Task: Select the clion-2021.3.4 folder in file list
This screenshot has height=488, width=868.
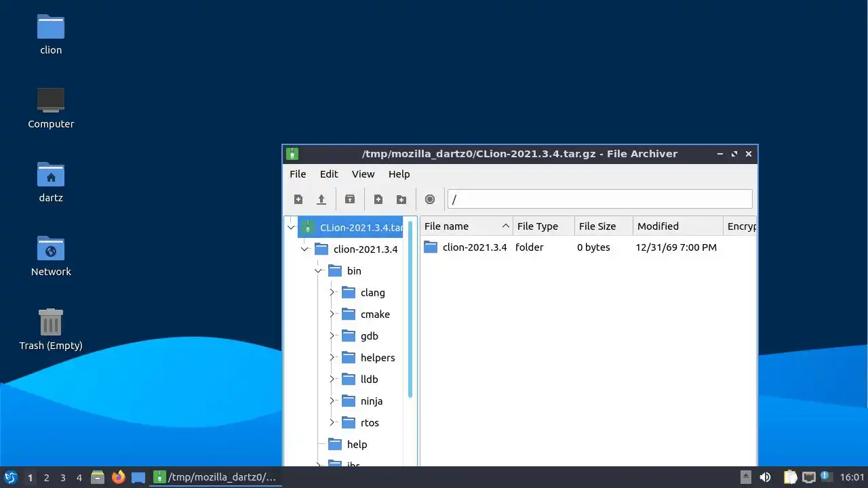Action: tap(465, 247)
